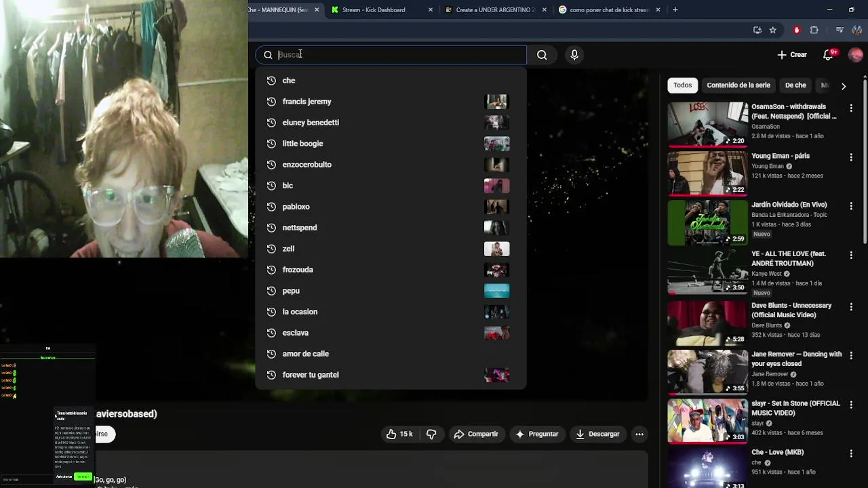Open YouTube notifications bell
This screenshot has height=488, width=868.
point(828,55)
